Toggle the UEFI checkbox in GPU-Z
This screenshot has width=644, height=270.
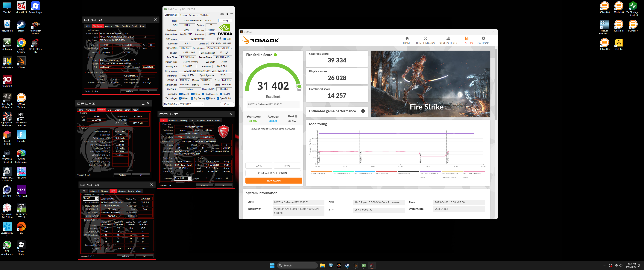tap(225, 39)
